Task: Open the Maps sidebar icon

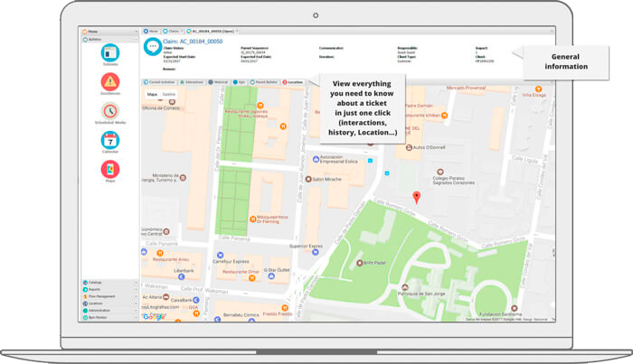Action: [x=109, y=169]
